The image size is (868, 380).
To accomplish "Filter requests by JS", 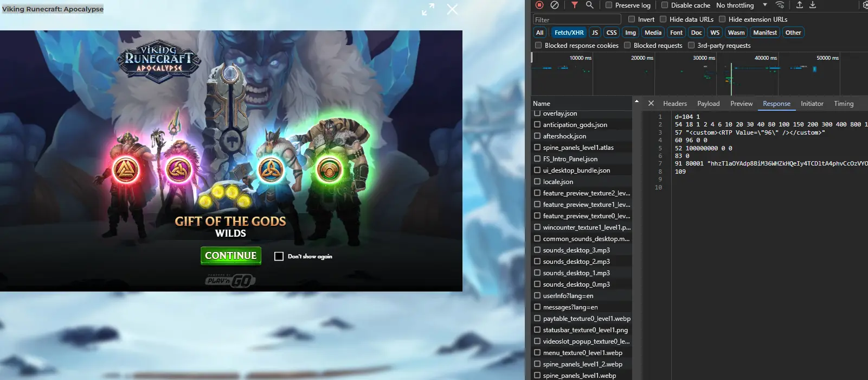I will pos(595,33).
